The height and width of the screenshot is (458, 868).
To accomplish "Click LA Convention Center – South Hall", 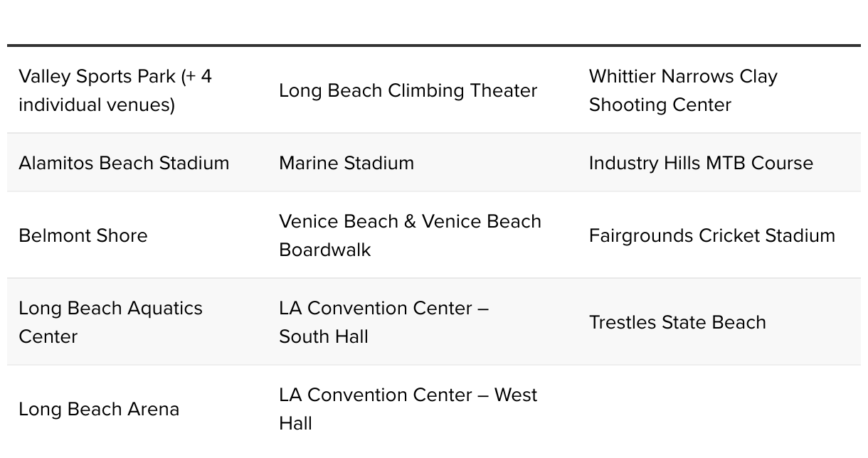I will (x=383, y=322).
